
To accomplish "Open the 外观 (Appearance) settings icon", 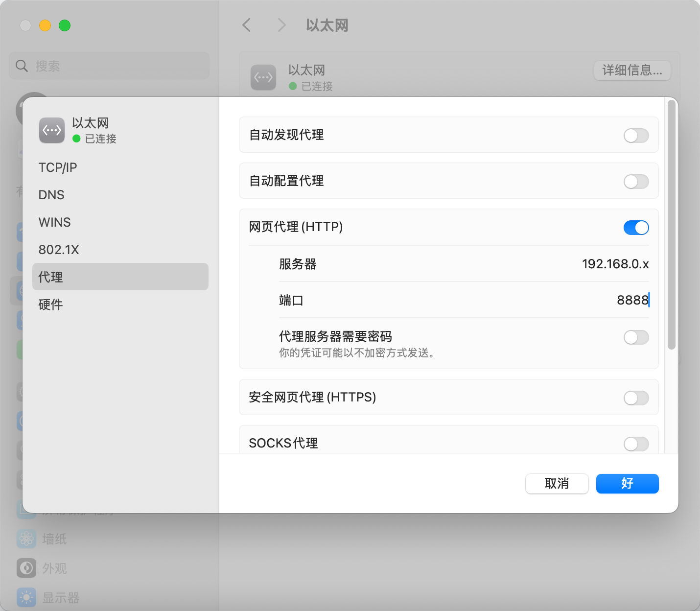I will pyautogui.click(x=26, y=568).
